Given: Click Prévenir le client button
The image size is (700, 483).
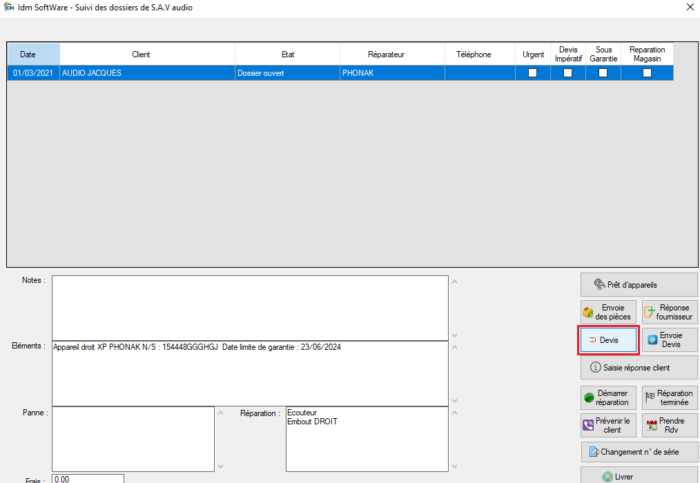Looking at the screenshot, I should (608, 425).
